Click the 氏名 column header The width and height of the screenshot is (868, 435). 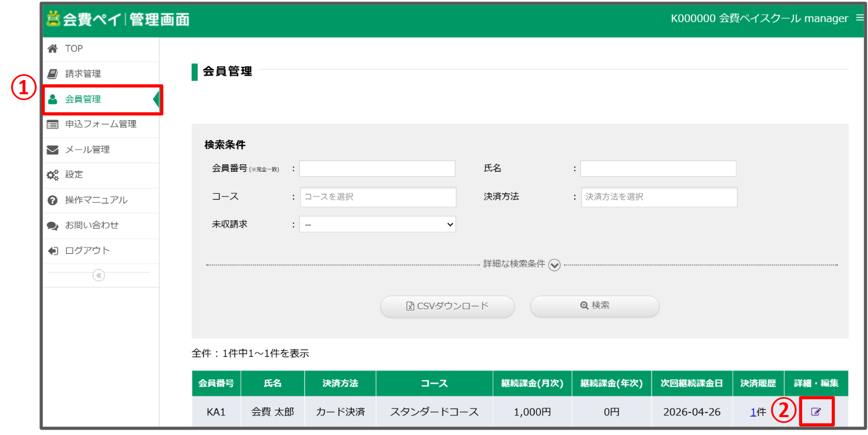tap(272, 383)
